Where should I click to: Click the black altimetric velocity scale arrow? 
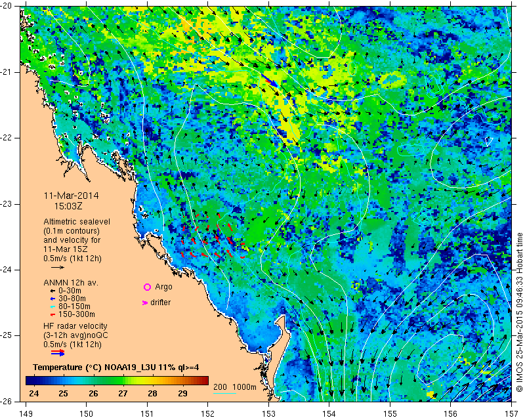coord(58,267)
